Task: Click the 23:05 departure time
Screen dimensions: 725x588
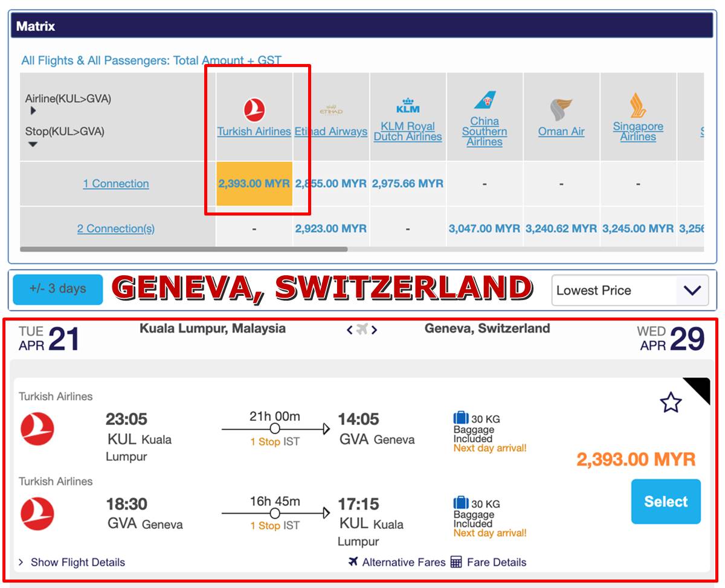Action: pyautogui.click(x=127, y=419)
